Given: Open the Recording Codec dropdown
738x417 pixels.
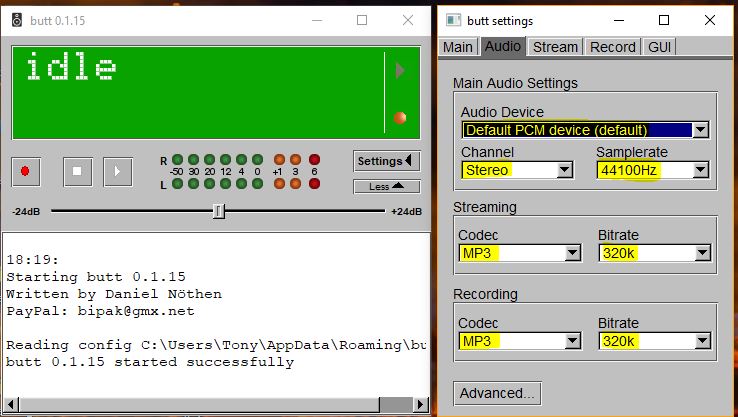Looking at the screenshot, I should tap(520, 341).
